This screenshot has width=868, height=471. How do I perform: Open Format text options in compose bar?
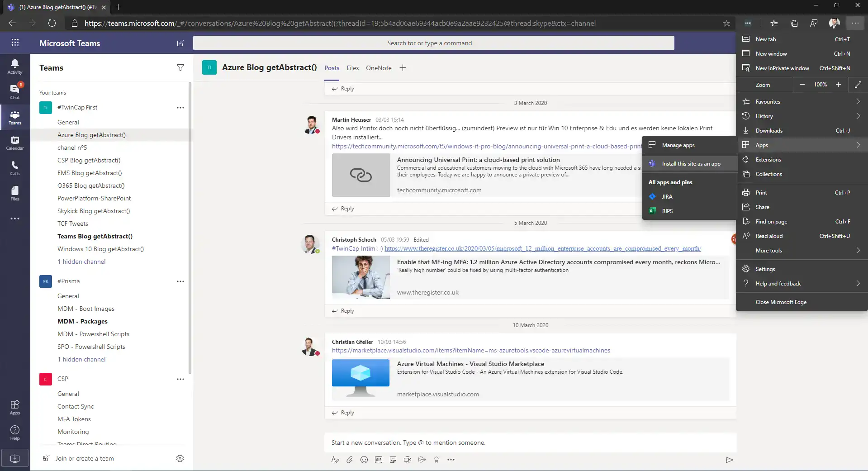pos(335,460)
